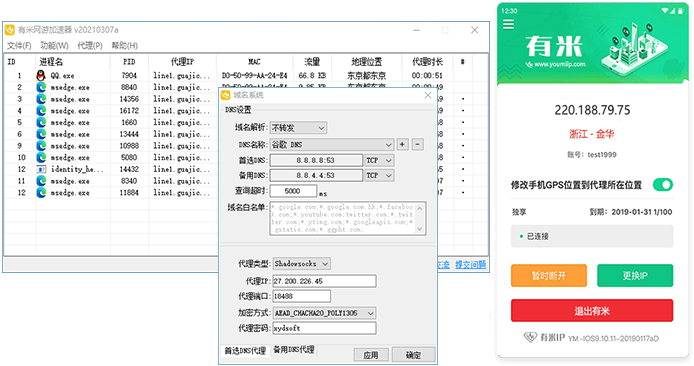Sort by 地理位置 column header
This screenshot has width=694, height=366.
tap(366, 62)
